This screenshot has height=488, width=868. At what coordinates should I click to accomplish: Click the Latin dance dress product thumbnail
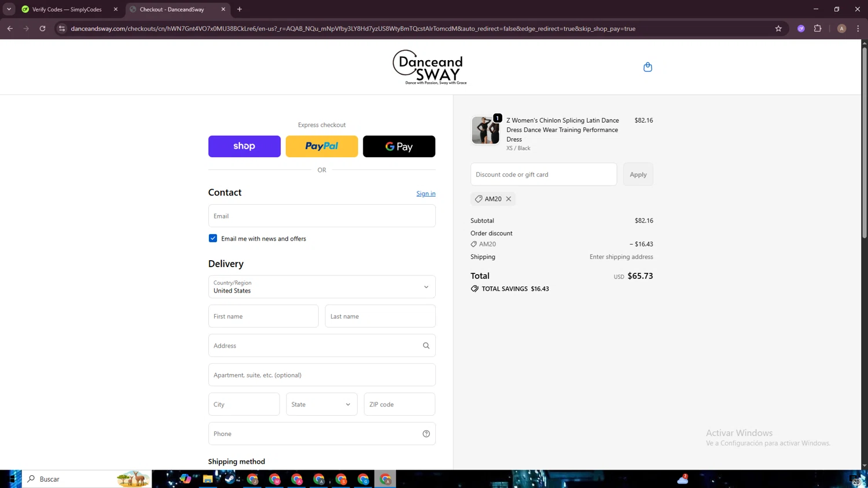pyautogui.click(x=486, y=130)
